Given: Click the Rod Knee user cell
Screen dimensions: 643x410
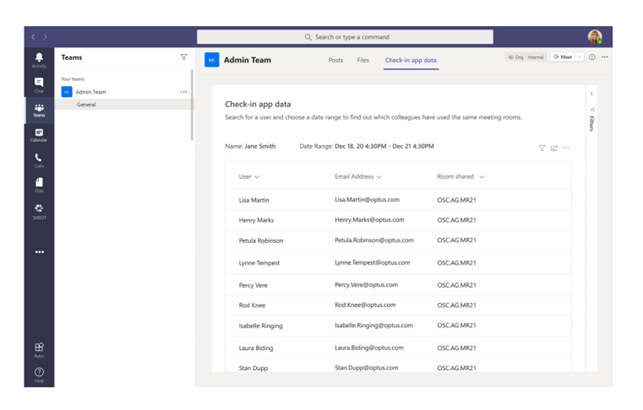Looking at the screenshot, I should [x=252, y=305].
